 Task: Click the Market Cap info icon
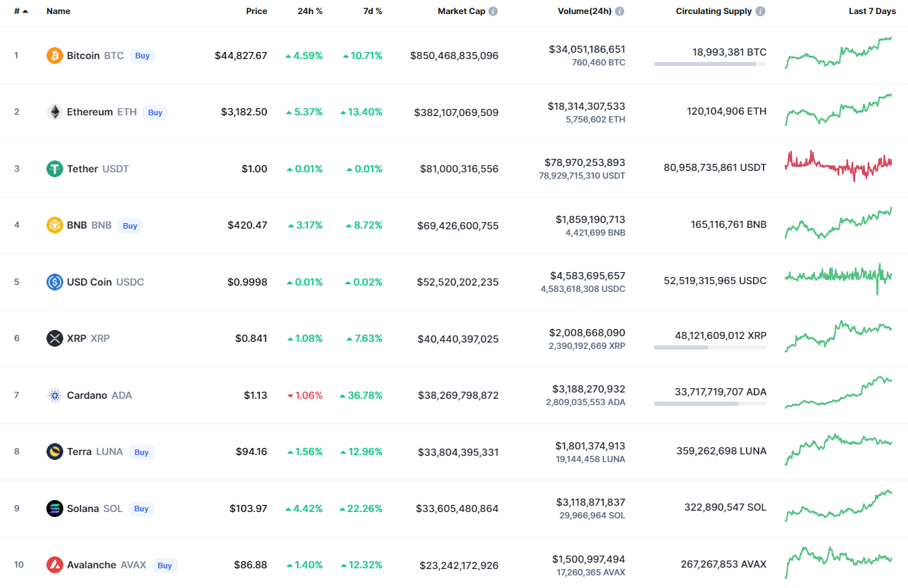click(493, 11)
